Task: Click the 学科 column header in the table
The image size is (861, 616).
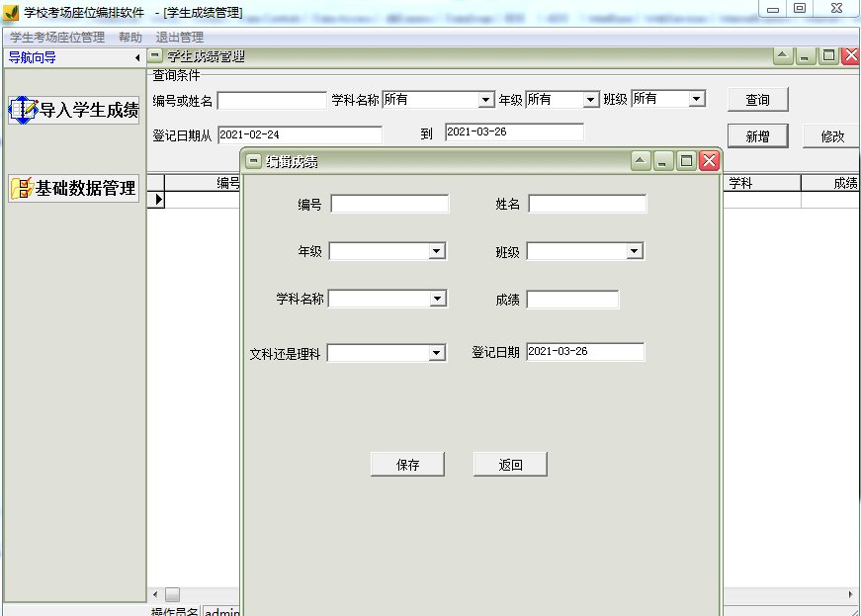Action: point(762,183)
